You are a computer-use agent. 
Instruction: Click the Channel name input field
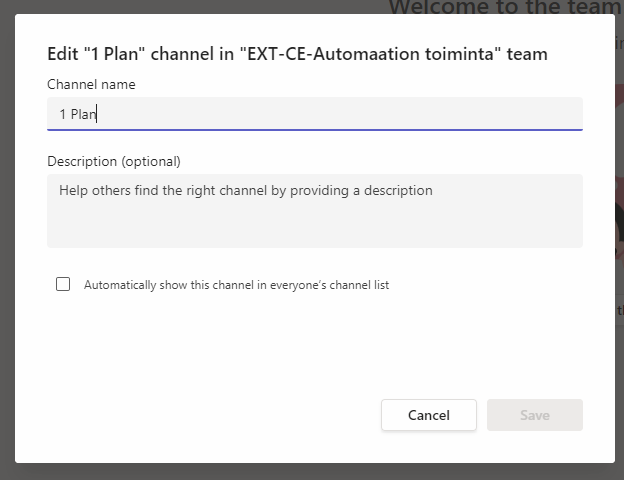pyautogui.click(x=315, y=114)
